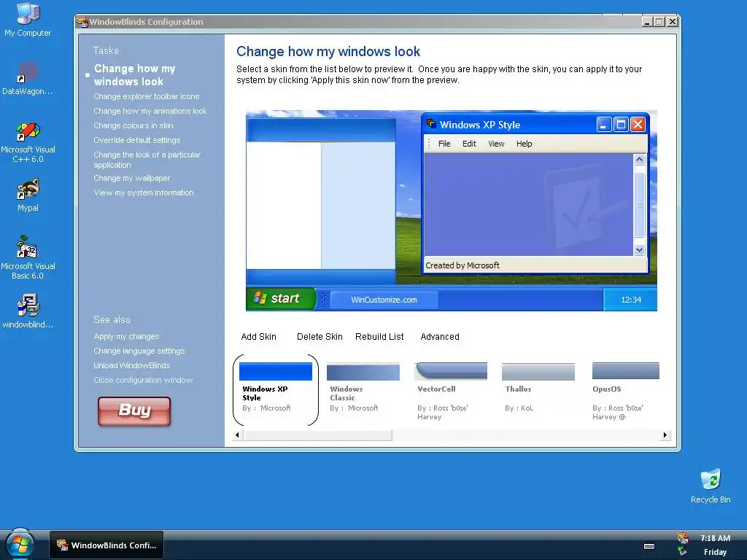The height and width of the screenshot is (560, 747).
Task: Click Apply my changes
Action: 126,336
